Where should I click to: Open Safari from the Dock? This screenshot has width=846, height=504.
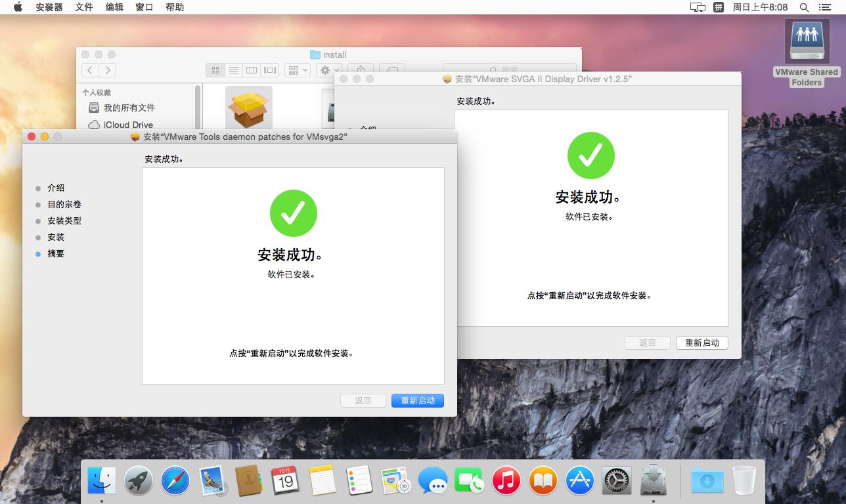175,481
